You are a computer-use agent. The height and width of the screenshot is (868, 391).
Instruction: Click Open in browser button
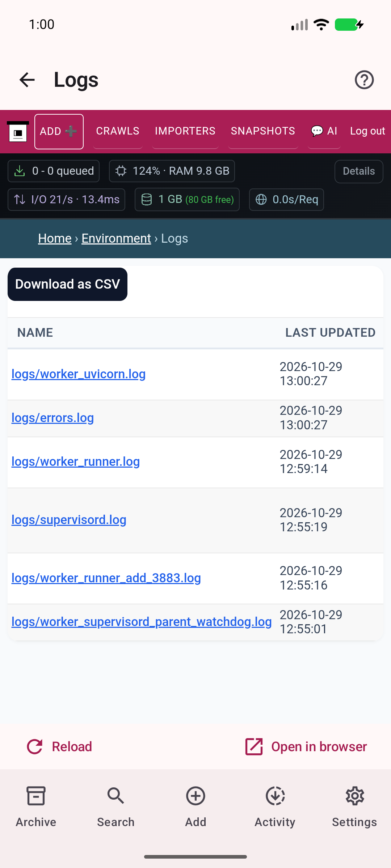pyautogui.click(x=306, y=747)
